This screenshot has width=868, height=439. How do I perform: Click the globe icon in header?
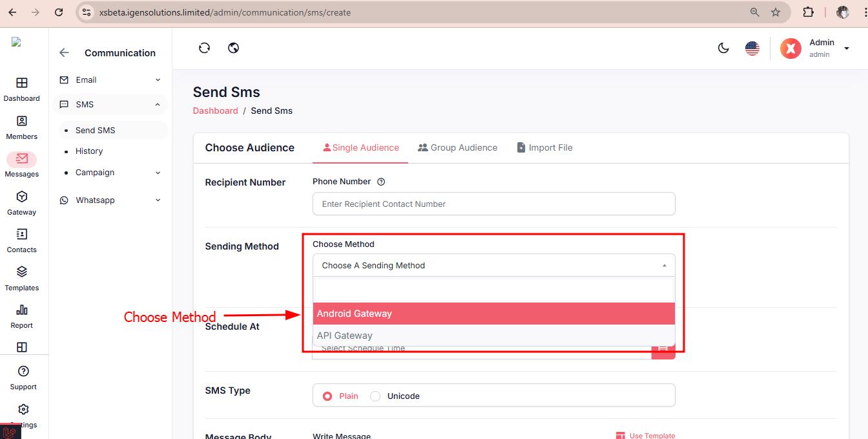(x=234, y=48)
